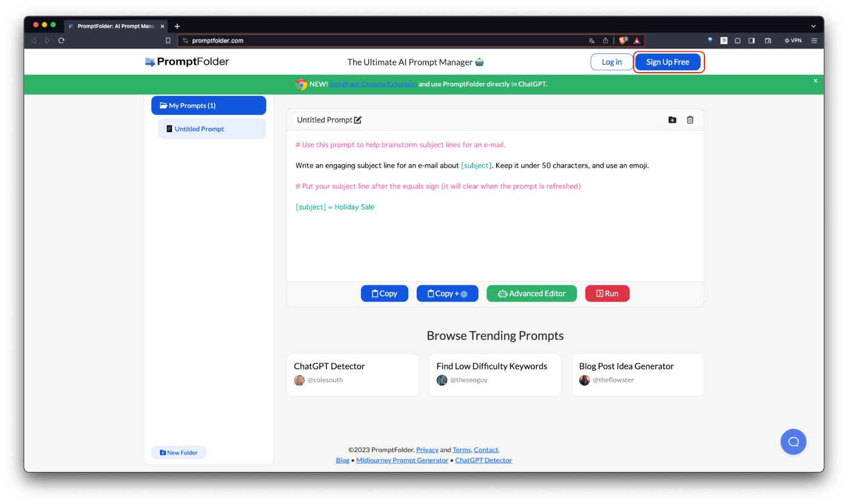
Task: Open the Terms link in the footer
Action: [462, 449]
